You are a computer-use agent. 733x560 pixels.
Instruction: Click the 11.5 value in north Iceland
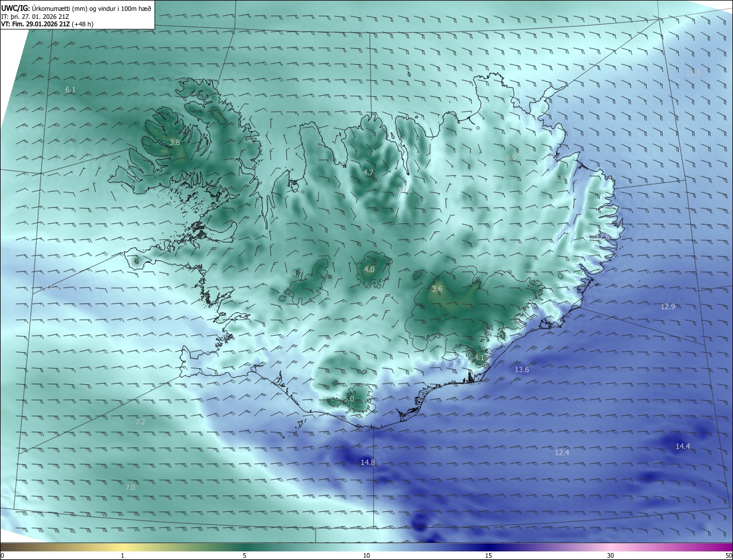tap(406, 190)
